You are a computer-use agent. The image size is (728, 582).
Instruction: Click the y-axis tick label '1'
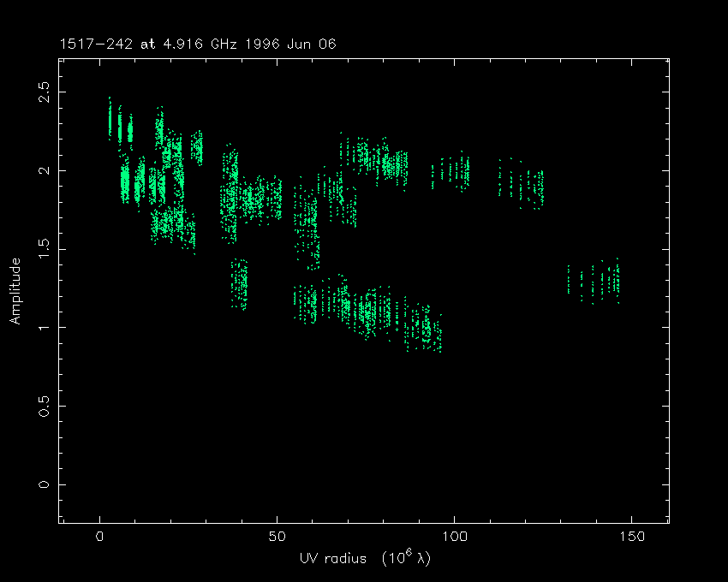[45, 328]
